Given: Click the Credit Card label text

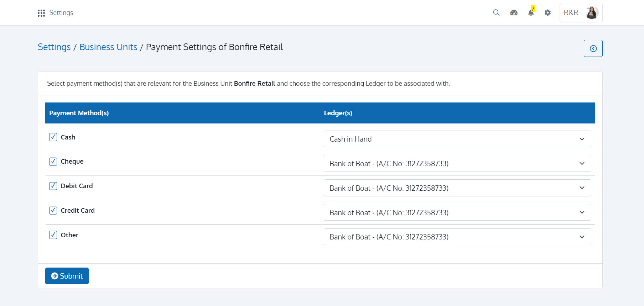Looking at the screenshot, I should click(78, 211).
